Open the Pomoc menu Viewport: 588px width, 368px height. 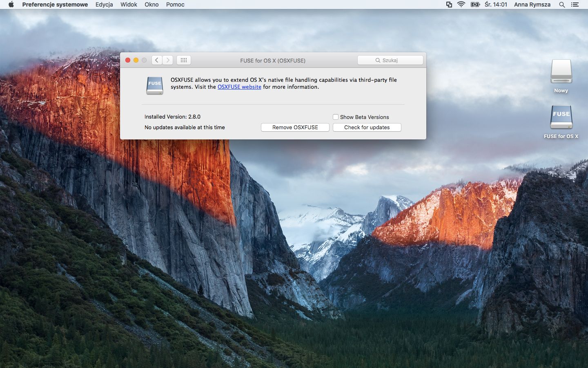(x=175, y=4)
